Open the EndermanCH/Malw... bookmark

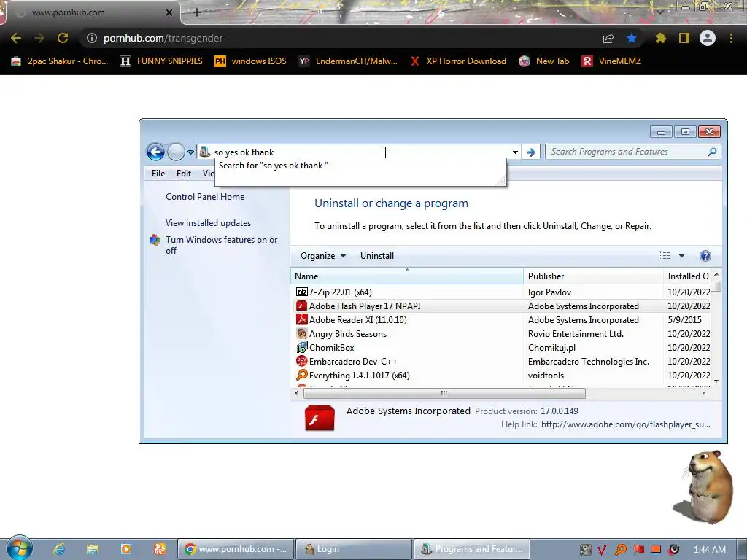pos(348,61)
